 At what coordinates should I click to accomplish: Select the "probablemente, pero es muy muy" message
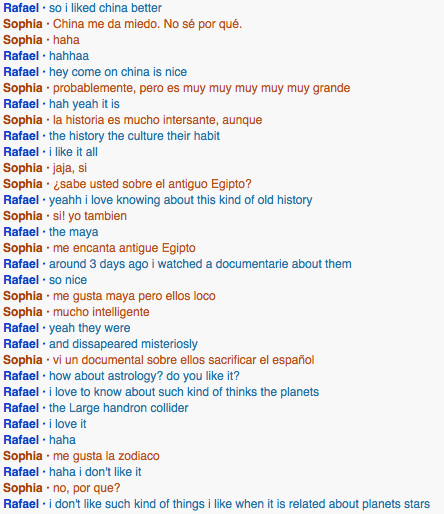[201, 88]
